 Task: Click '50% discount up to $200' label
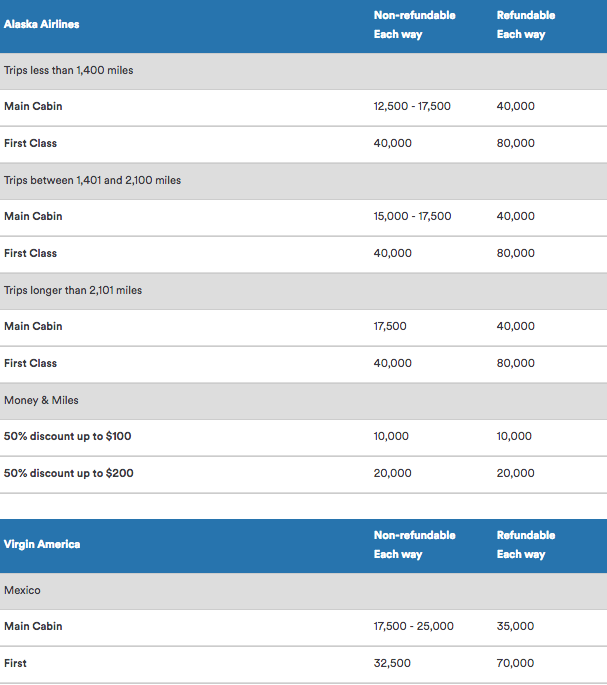[68, 473]
